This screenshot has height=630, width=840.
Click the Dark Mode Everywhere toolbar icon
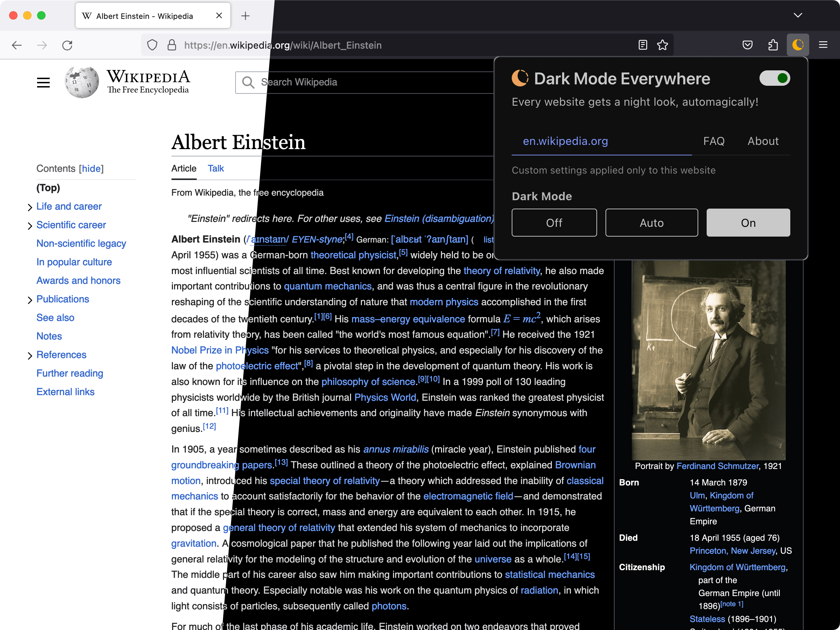coord(797,45)
